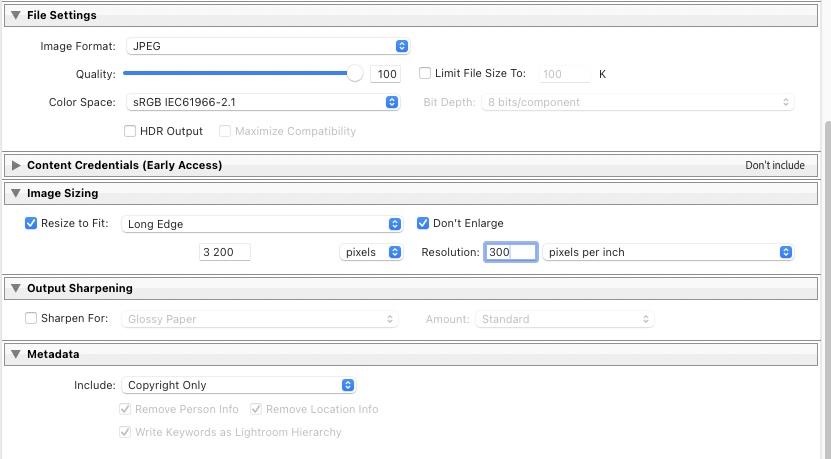
Task: Collapse the Metadata section triangle
Action: pyautogui.click(x=16, y=354)
